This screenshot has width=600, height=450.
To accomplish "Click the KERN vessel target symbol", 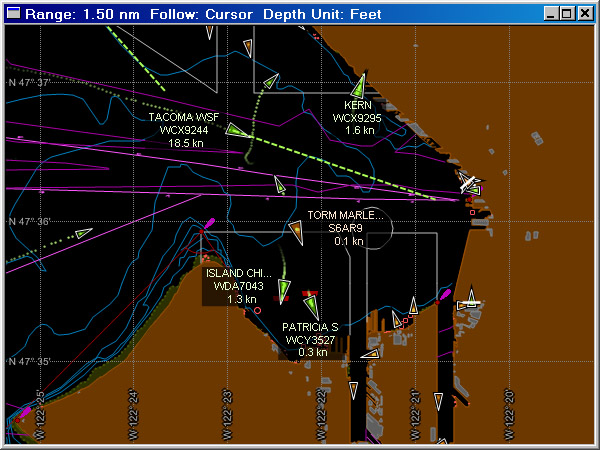I will (x=359, y=86).
